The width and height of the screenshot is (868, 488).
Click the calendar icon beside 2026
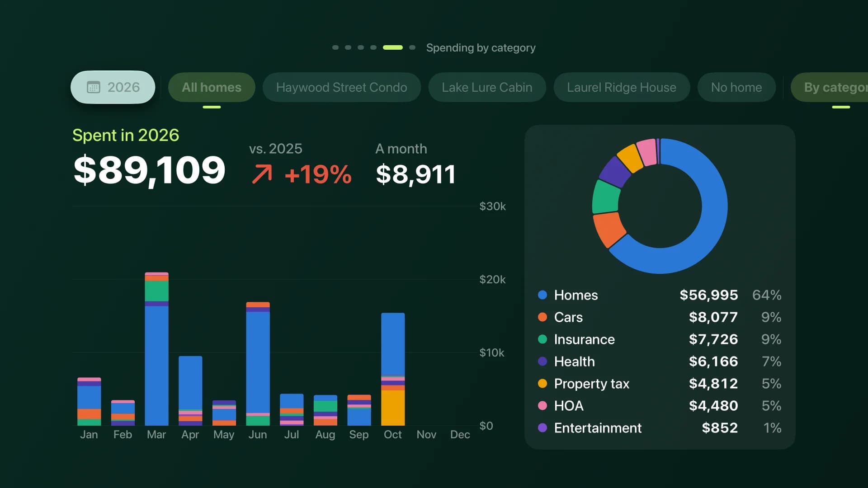pyautogui.click(x=93, y=87)
